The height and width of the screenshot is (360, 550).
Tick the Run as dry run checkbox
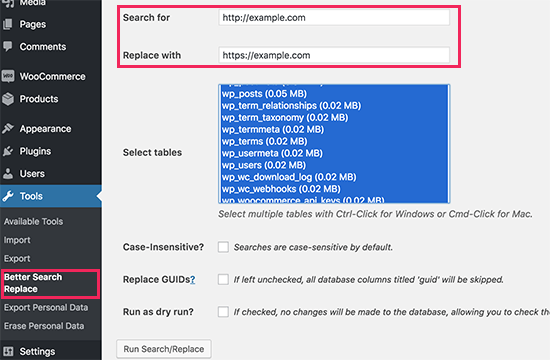[x=223, y=312]
